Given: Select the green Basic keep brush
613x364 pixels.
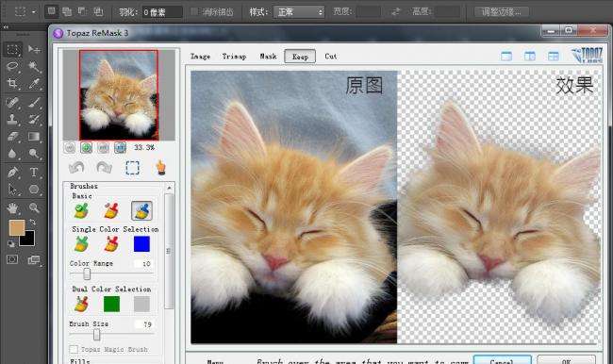Looking at the screenshot, I should (81, 210).
